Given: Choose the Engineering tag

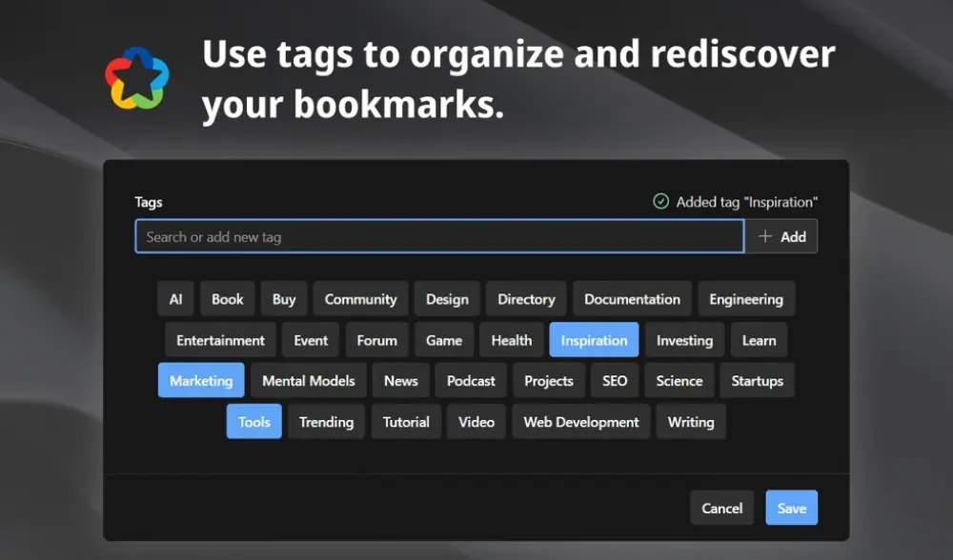Looking at the screenshot, I should (x=745, y=299).
